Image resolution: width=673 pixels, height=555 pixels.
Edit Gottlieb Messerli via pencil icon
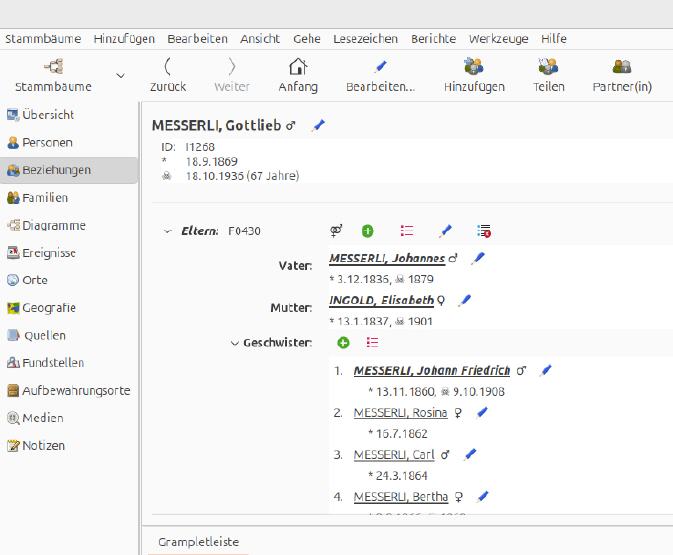click(x=318, y=125)
